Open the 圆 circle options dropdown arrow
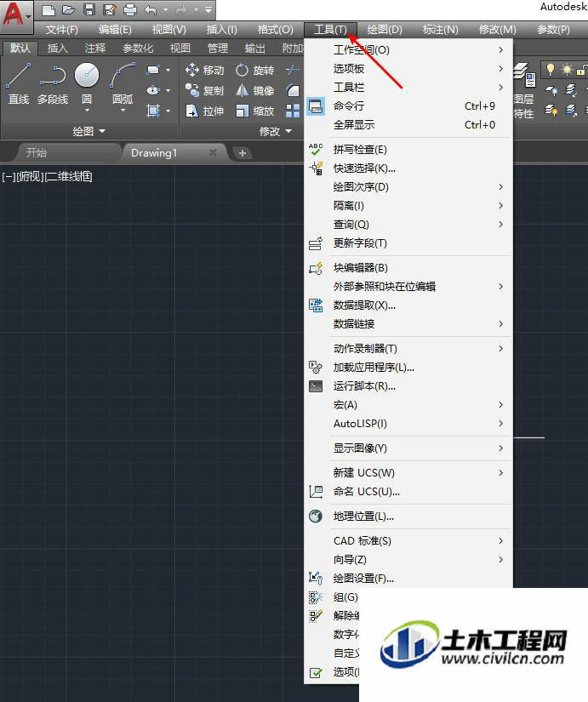Image resolution: width=588 pixels, height=702 pixels. 87,110
